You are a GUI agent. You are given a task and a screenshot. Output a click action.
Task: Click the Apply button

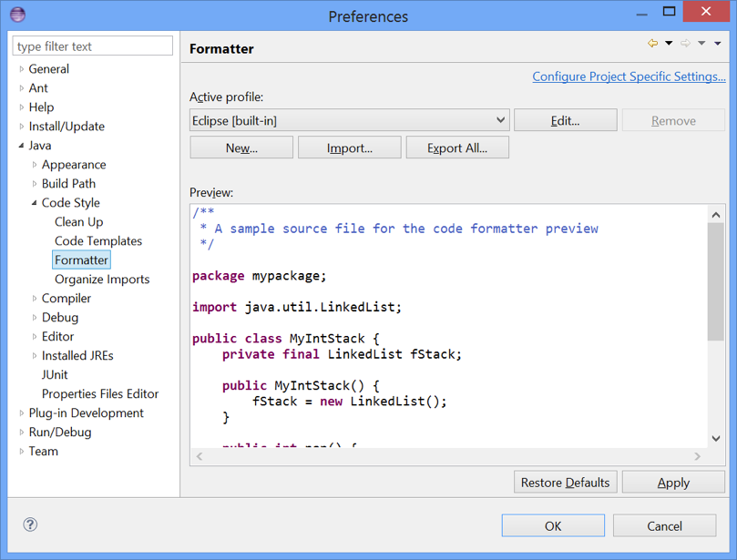[x=673, y=483]
